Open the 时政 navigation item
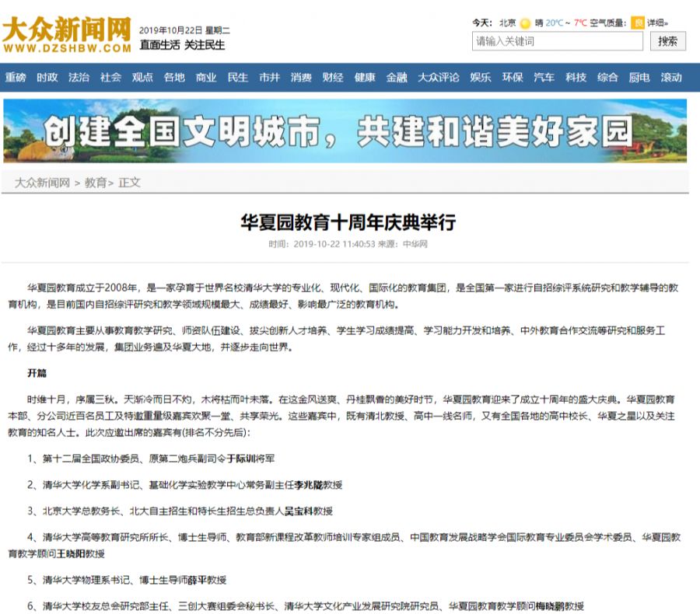This screenshot has width=700, height=614. [47, 78]
